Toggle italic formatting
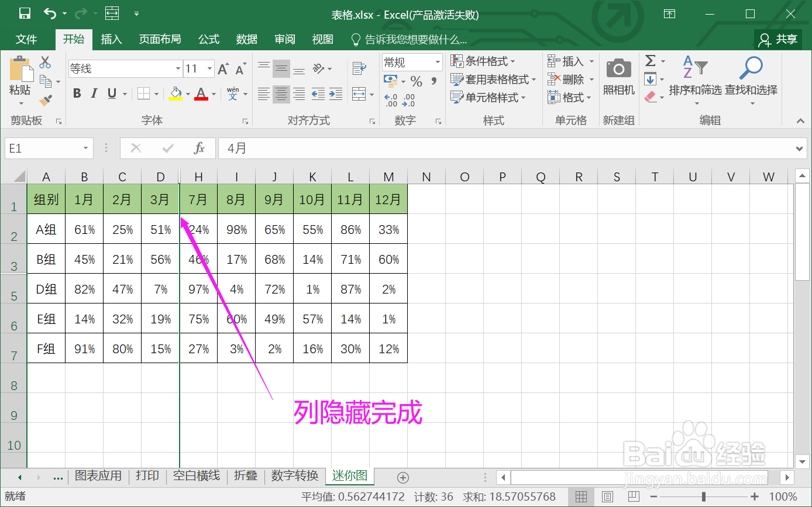 [95, 93]
